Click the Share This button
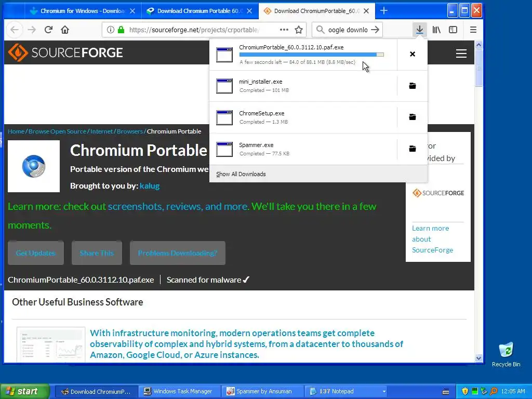 [x=97, y=253]
